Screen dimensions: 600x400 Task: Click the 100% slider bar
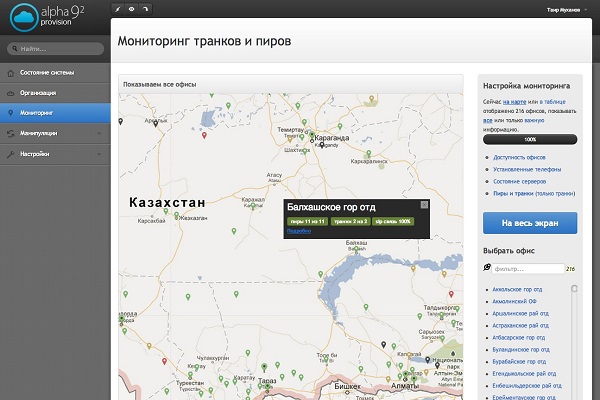(x=530, y=139)
